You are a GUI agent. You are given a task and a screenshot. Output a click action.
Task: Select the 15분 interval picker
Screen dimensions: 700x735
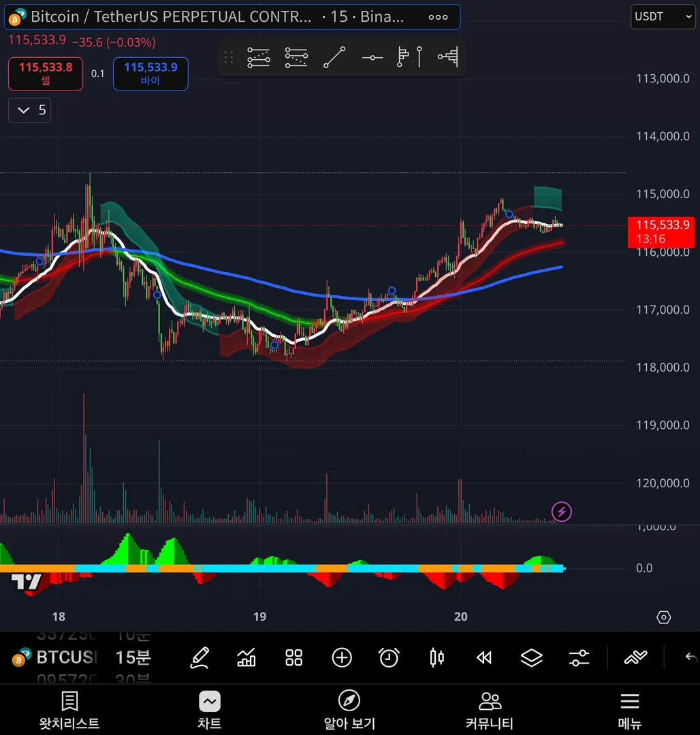(x=133, y=657)
